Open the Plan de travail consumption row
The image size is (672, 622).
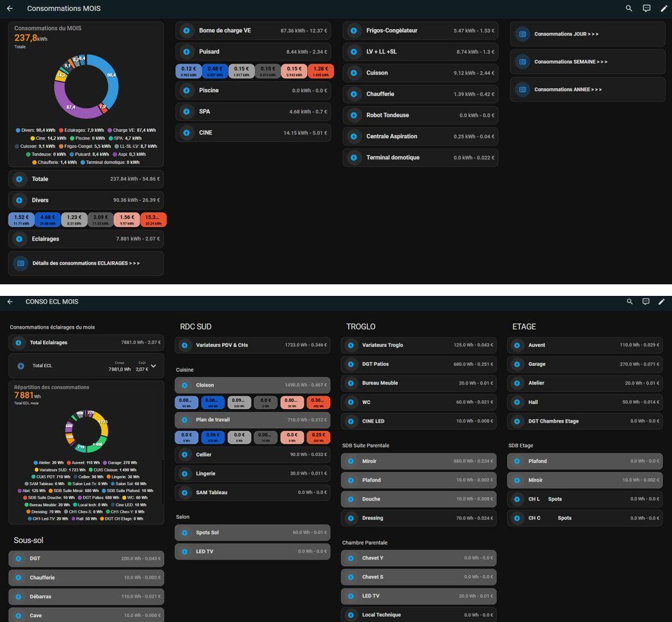click(252, 420)
